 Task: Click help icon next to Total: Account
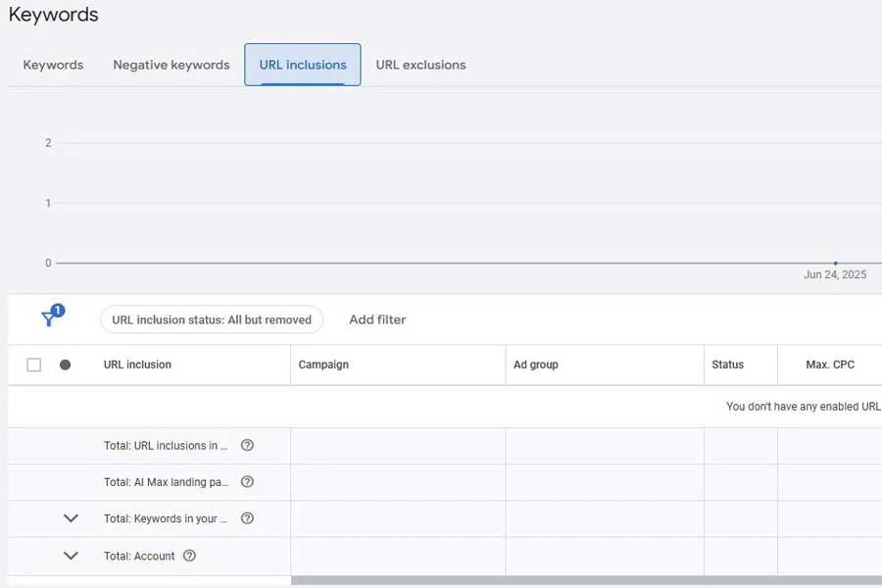[x=190, y=556]
